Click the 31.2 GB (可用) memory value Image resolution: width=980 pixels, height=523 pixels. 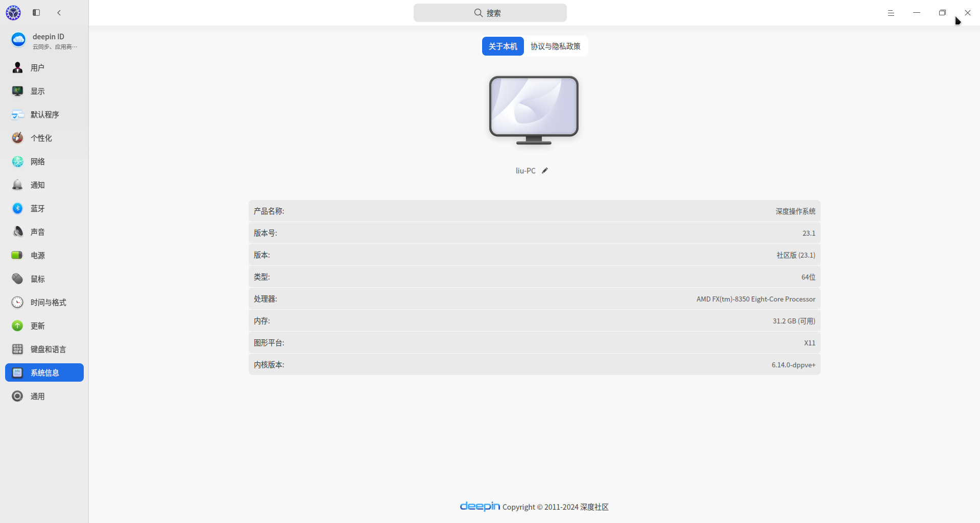tap(794, 321)
